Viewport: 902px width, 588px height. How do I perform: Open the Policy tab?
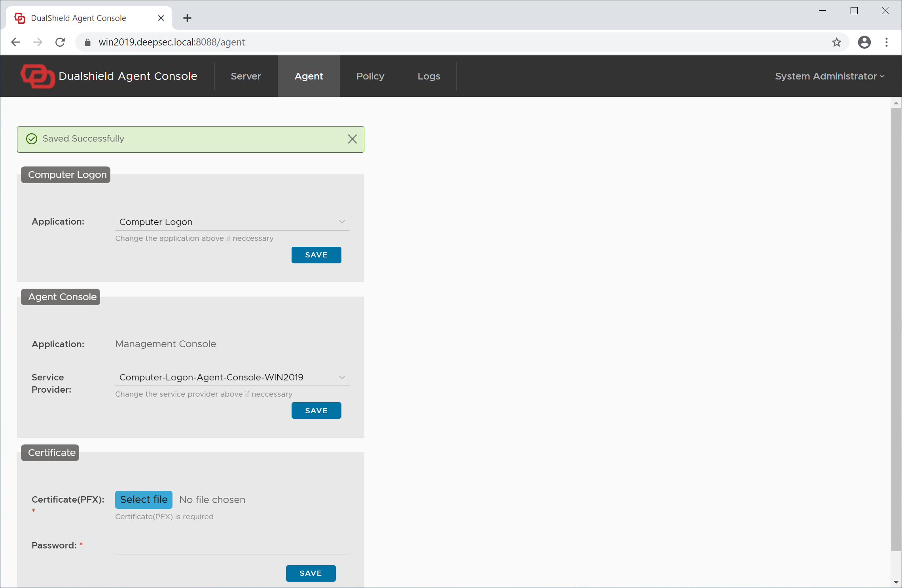pyautogui.click(x=370, y=76)
